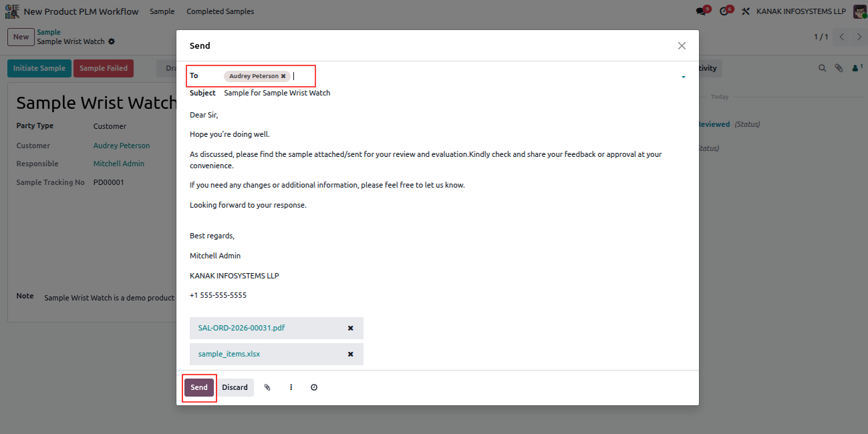Open the Mitchell Admin responsible link
The image size is (868, 434).
[119, 164]
